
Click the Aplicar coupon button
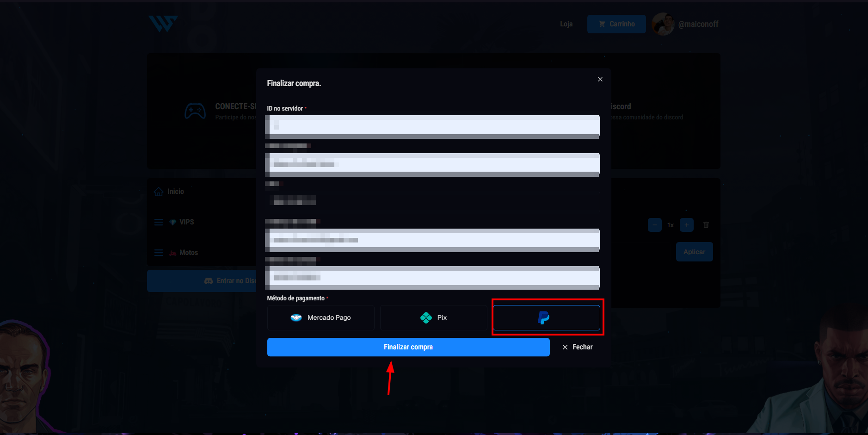pos(694,252)
